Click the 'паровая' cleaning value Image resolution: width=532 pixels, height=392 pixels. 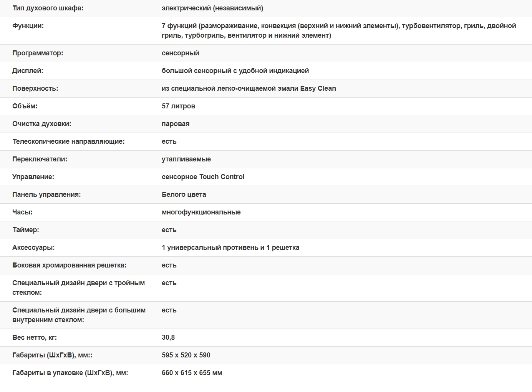176,124
